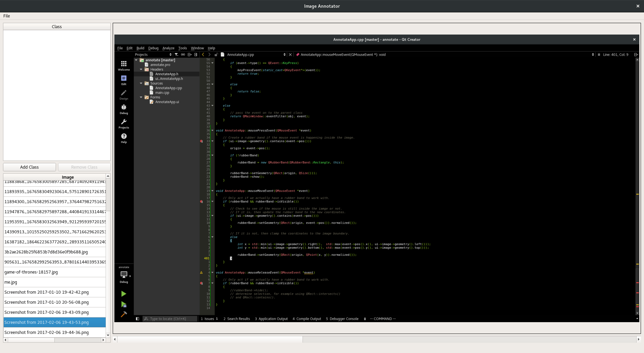The width and height of the screenshot is (644, 353).
Task: Select me.jpg in the image list
Action: tap(55, 282)
